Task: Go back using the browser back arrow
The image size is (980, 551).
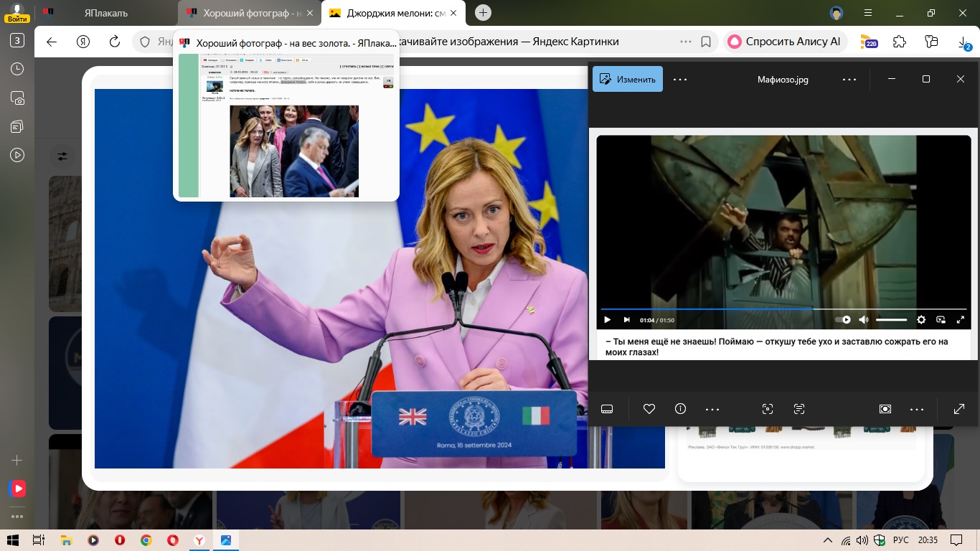Action: pos(52,42)
